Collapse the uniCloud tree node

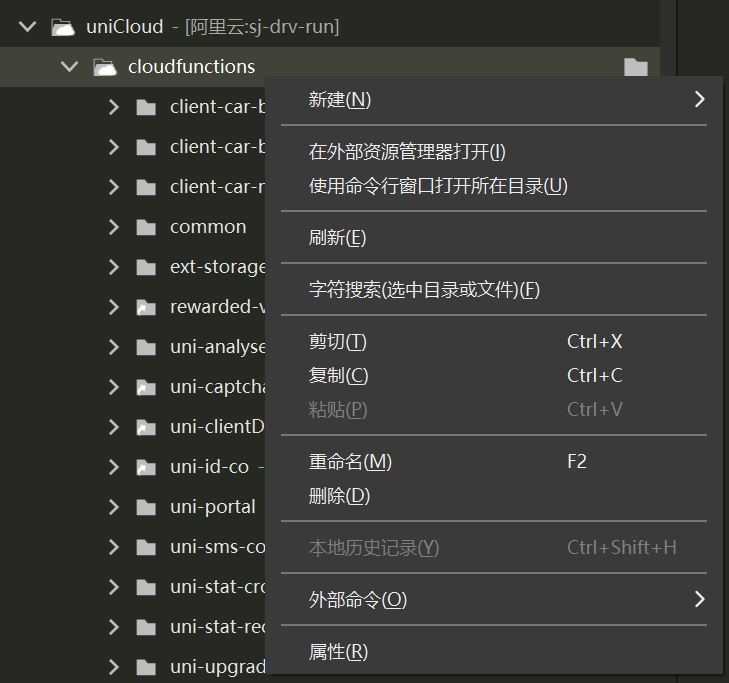coord(28,27)
